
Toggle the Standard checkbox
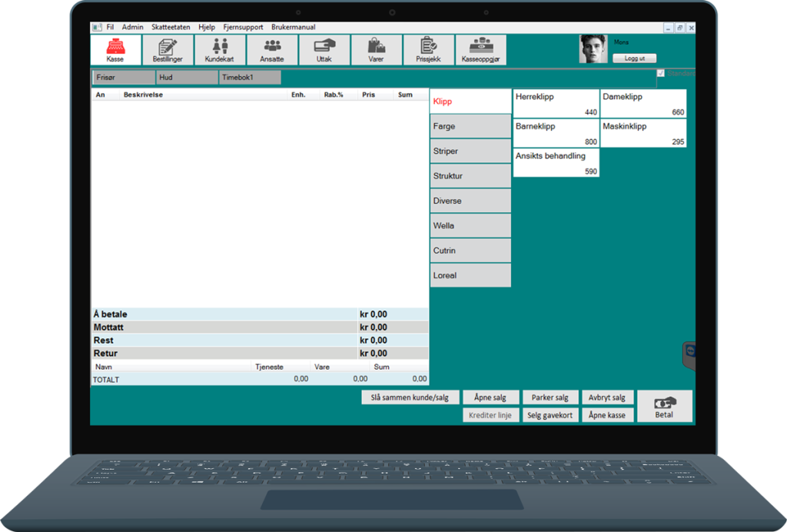coord(661,74)
